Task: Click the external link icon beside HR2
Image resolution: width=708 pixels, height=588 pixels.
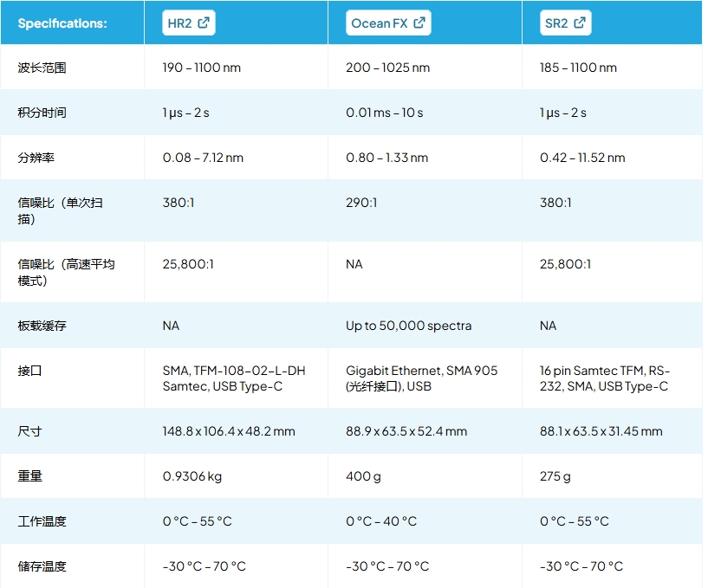Action: point(204,23)
